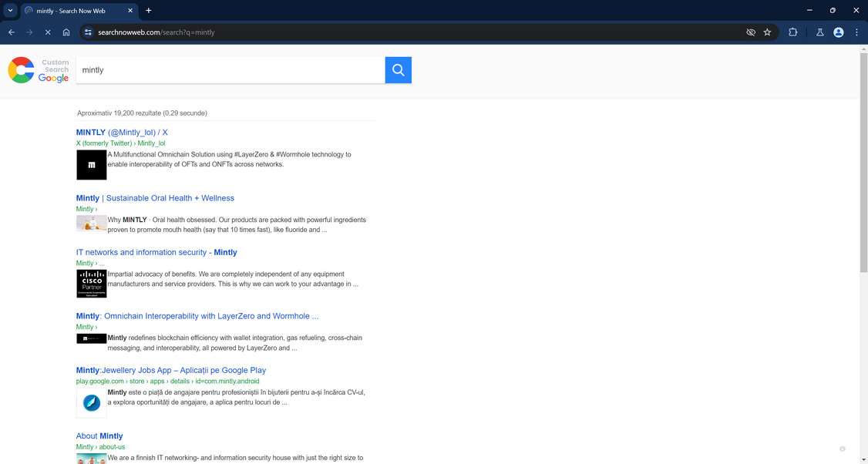Image resolution: width=868 pixels, height=464 pixels.
Task: Open a new browser tab
Action: 147,11
